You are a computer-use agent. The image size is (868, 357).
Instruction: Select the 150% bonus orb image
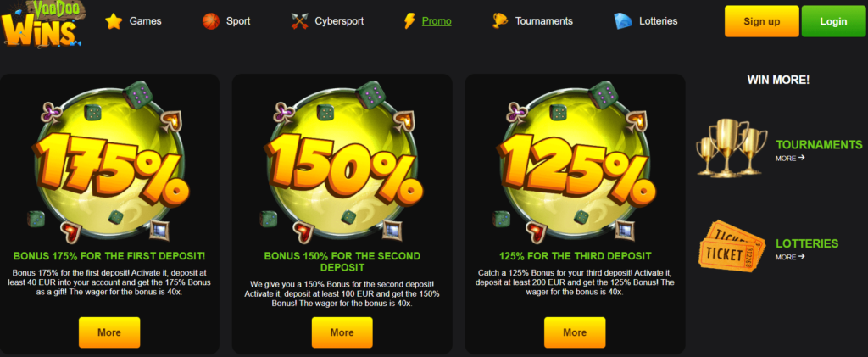[x=342, y=162]
